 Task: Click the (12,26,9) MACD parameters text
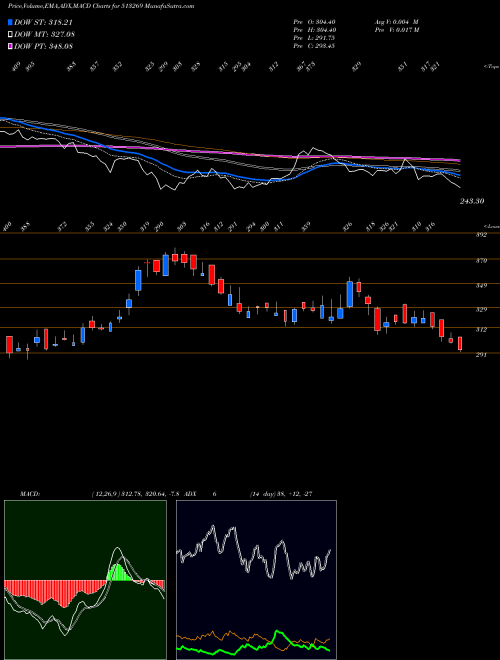coord(136,494)
